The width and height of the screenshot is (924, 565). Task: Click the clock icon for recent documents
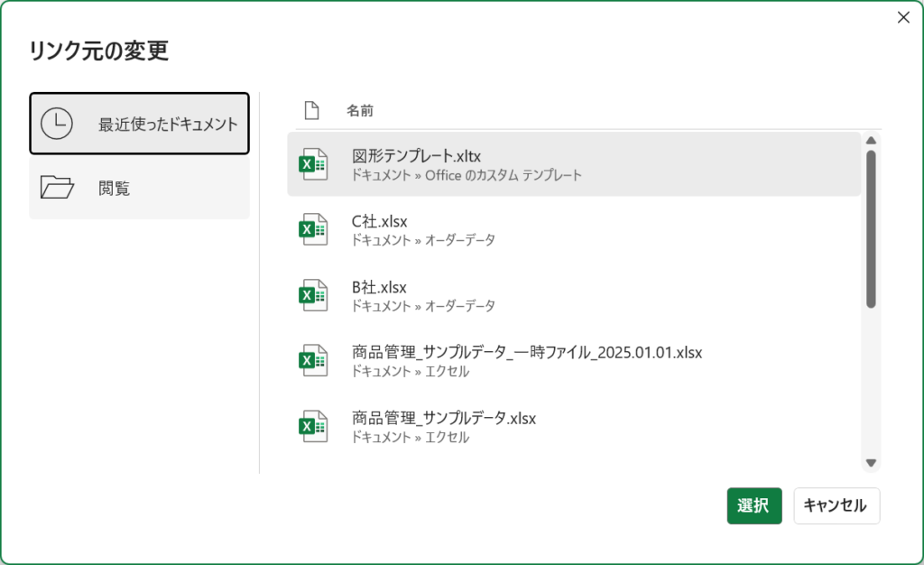pos(57,124)
